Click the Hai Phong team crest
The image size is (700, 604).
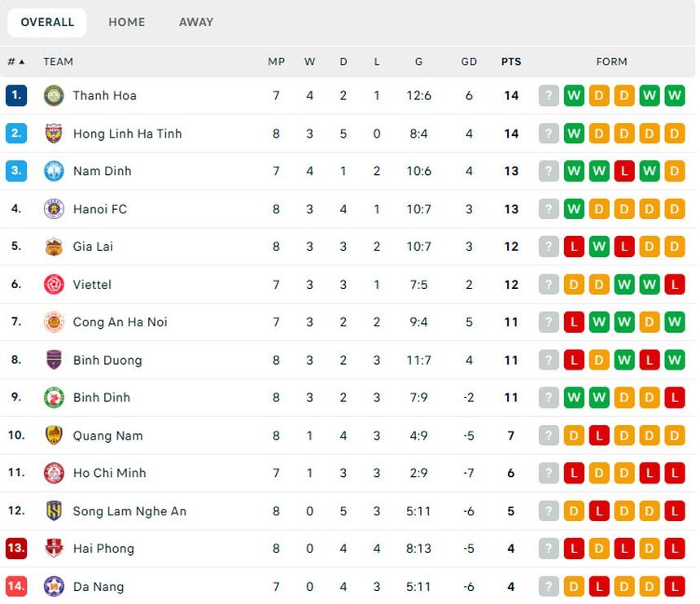(x=53, y=548)
